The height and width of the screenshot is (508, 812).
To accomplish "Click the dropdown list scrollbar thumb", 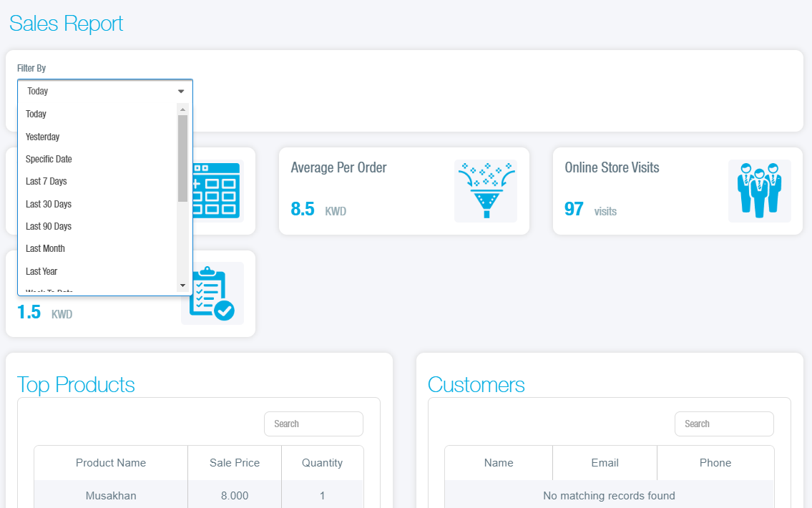I will coord(182,158).
